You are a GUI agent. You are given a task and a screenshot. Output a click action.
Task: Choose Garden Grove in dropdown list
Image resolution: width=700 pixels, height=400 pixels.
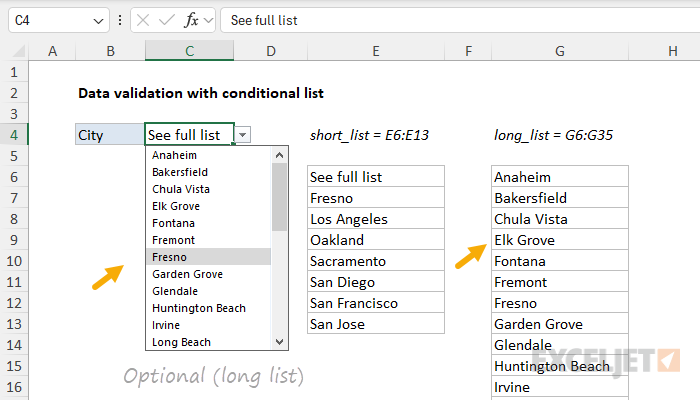point(208,274)
